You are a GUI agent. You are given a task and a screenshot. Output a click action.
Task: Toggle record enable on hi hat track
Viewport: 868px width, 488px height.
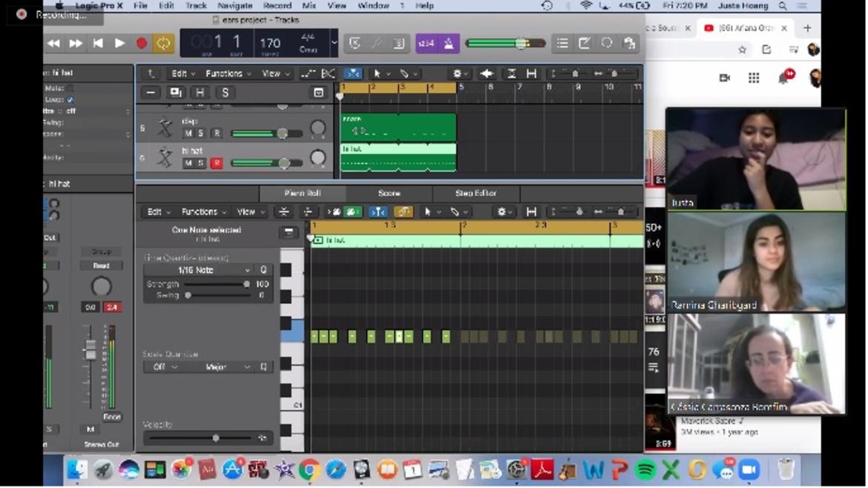(216, 163)
